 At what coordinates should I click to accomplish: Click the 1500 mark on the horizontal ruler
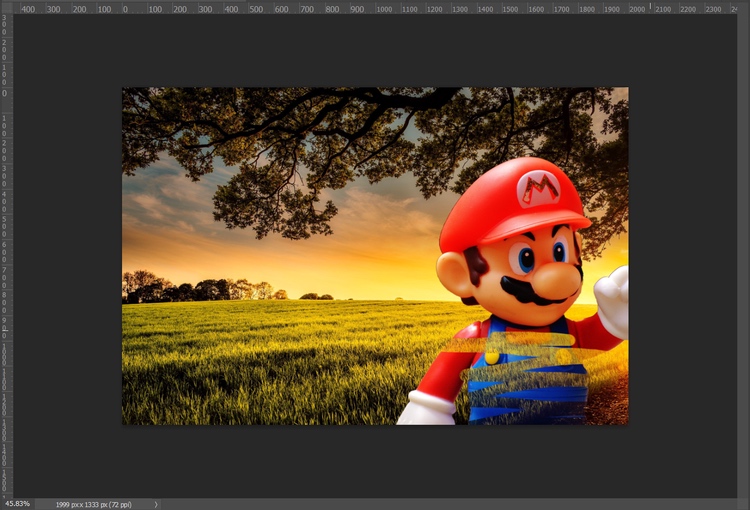point(510,9)
